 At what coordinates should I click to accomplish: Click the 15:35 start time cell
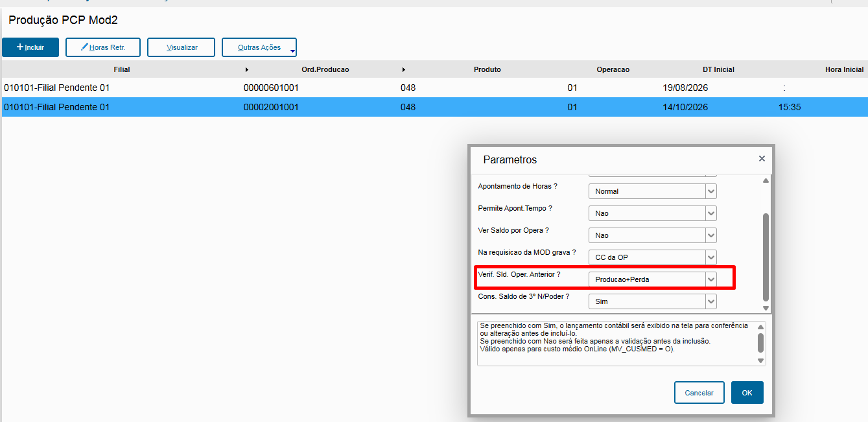[790, 107]
